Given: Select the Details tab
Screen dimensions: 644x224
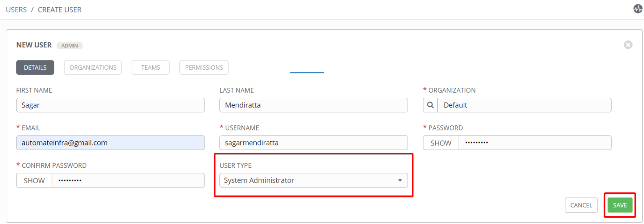Looking at the screenshot, I should click(x=35, y=68).
